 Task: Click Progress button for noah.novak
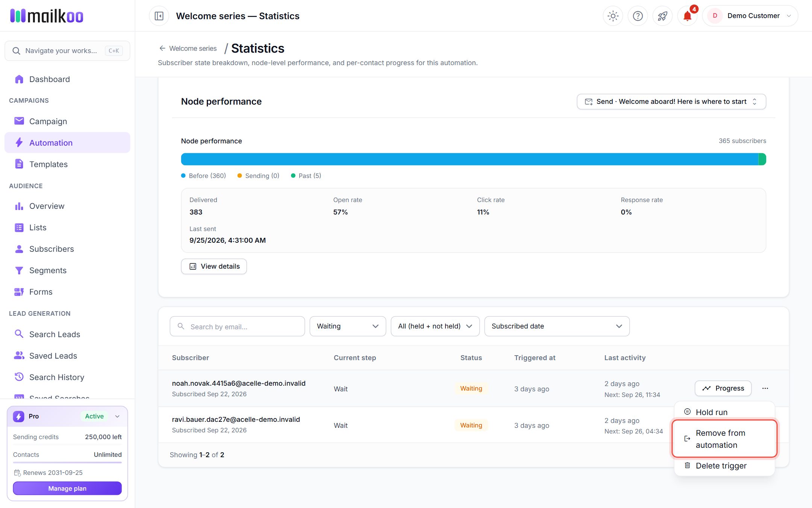pyautogui.click(x=723, y=388)
